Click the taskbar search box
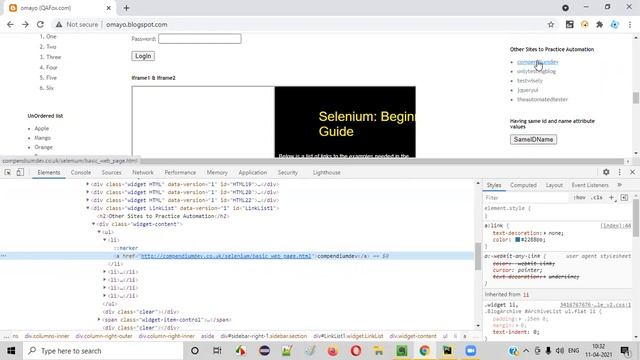Image resolution: width=640 pixels, height=360 pixels. click(x=104, y=351)
